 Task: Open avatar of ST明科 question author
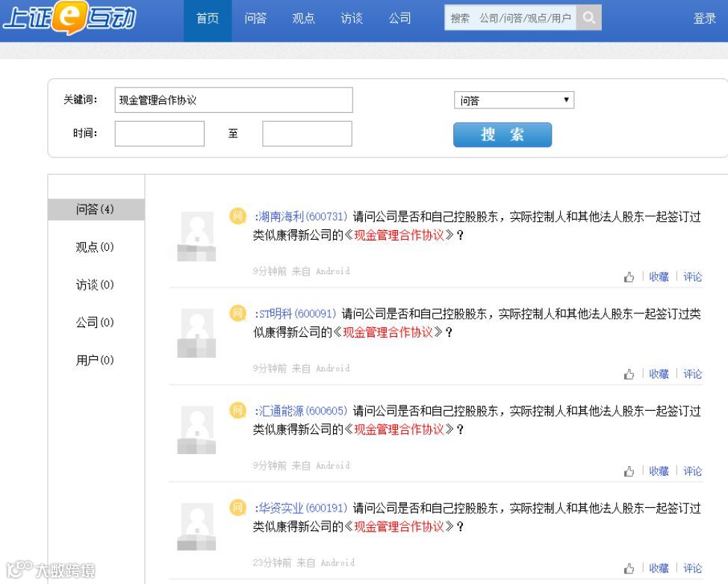click(x=196, y=333)
